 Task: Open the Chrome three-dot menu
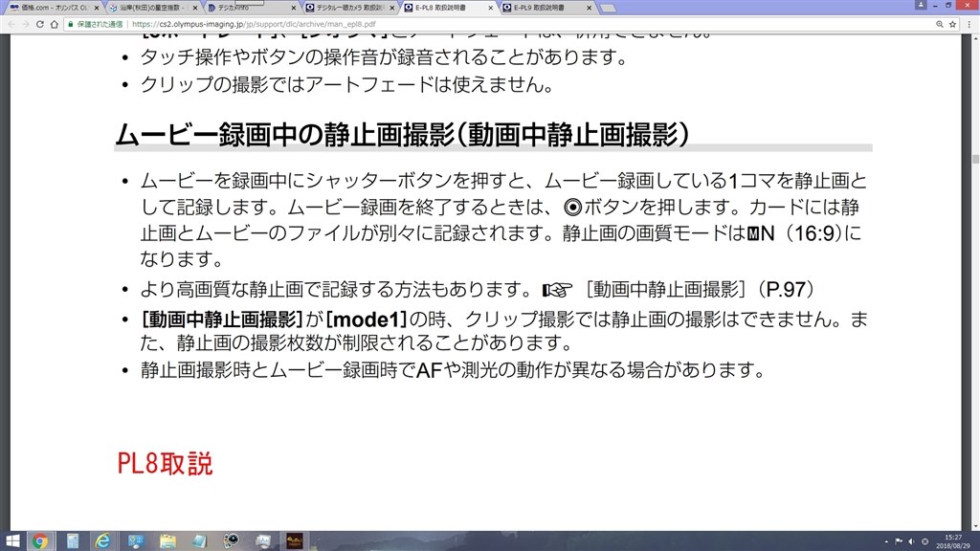969,24
